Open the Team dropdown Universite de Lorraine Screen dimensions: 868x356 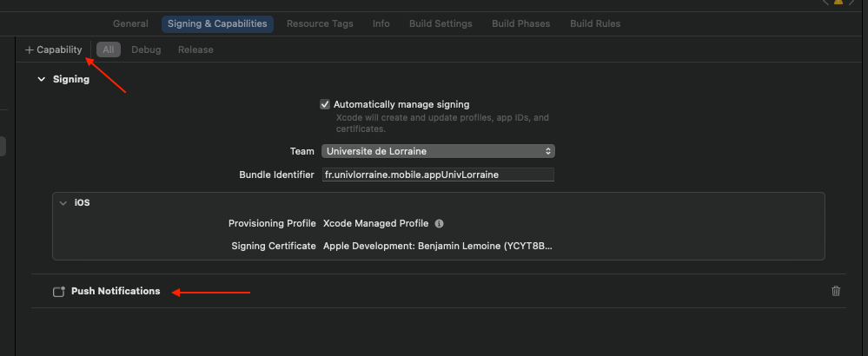(438, 151)
